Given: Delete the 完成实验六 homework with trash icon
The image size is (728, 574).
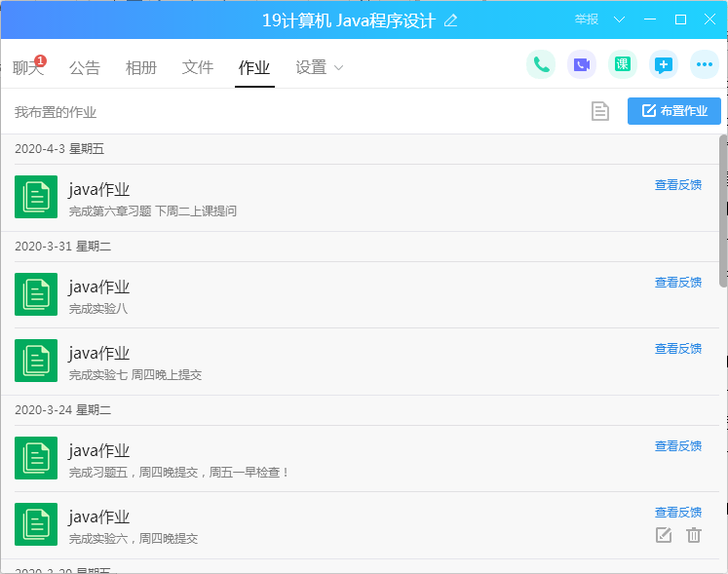Looking at the screenshot, I should (694, 534).
